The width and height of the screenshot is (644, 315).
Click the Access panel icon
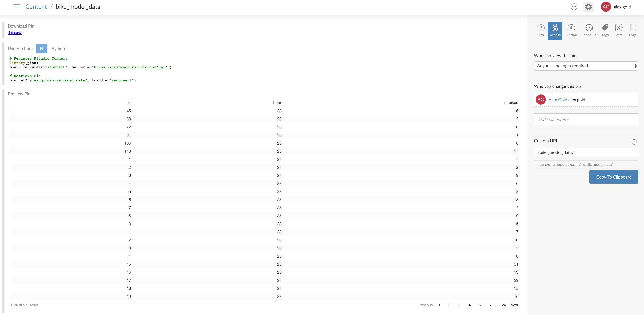555,30
